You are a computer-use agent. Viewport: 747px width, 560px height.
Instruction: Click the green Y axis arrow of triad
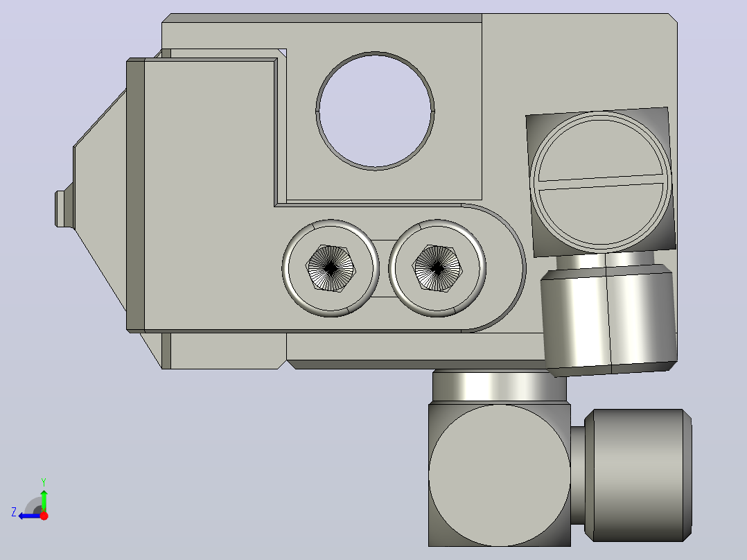pyautogui.click(x=44, y=500)
